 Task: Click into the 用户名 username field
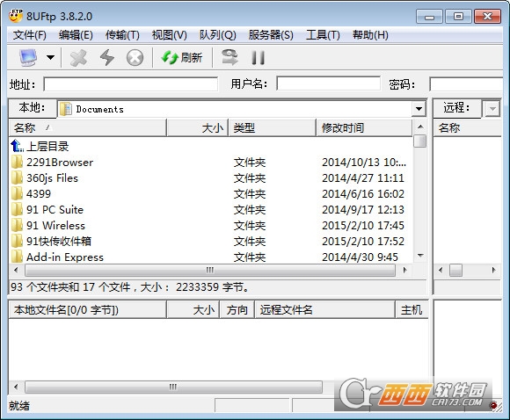pyautogui.click(x=328, y=83)
